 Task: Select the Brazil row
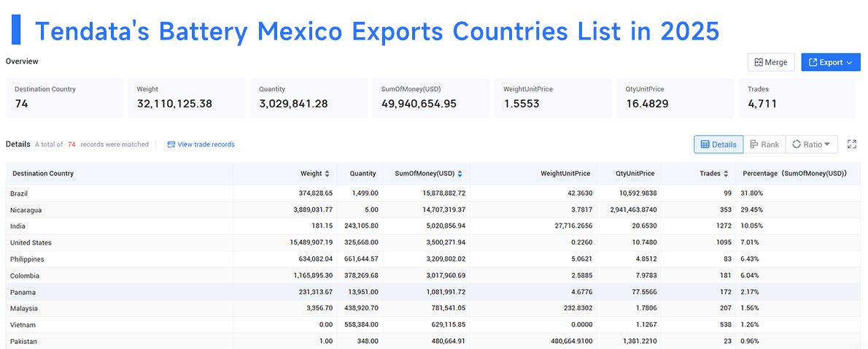point(433,193)
